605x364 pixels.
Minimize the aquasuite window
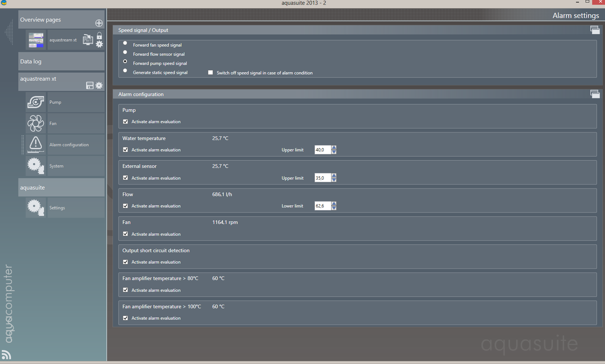[x=577, y=2]
